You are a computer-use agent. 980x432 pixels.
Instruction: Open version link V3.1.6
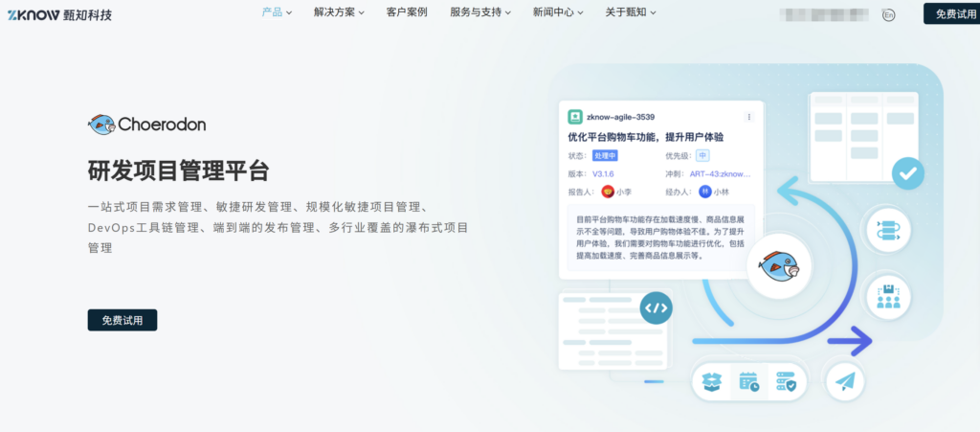603,173
